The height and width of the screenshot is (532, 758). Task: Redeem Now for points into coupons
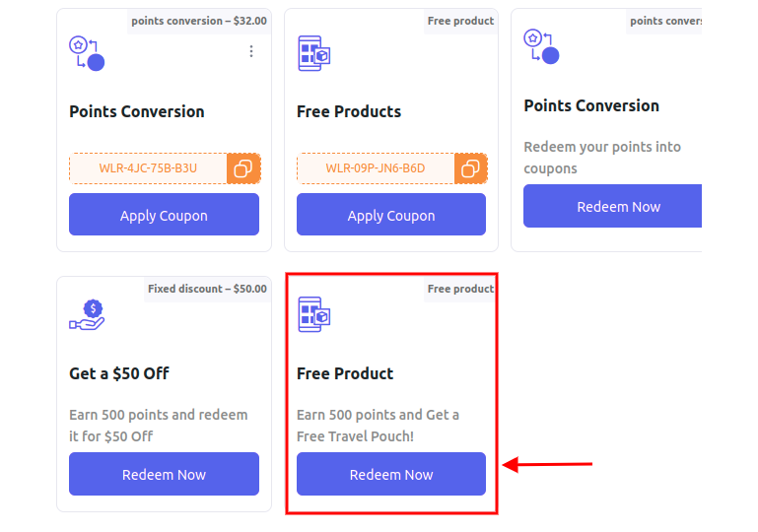click(x=612, y=206)
